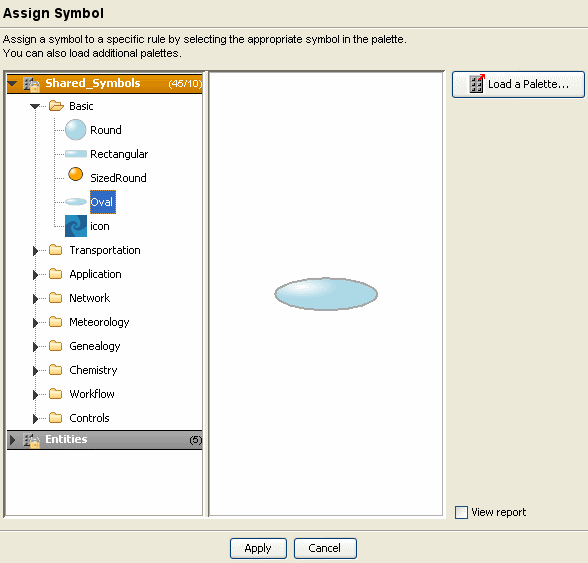Expand the Transportation folder
This screenshot has width=588, height=563.
point(36,251)
